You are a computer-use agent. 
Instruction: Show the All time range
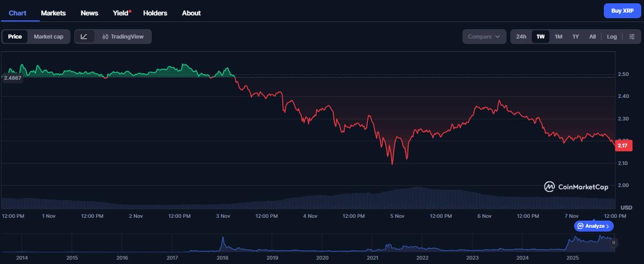point(592,37)
